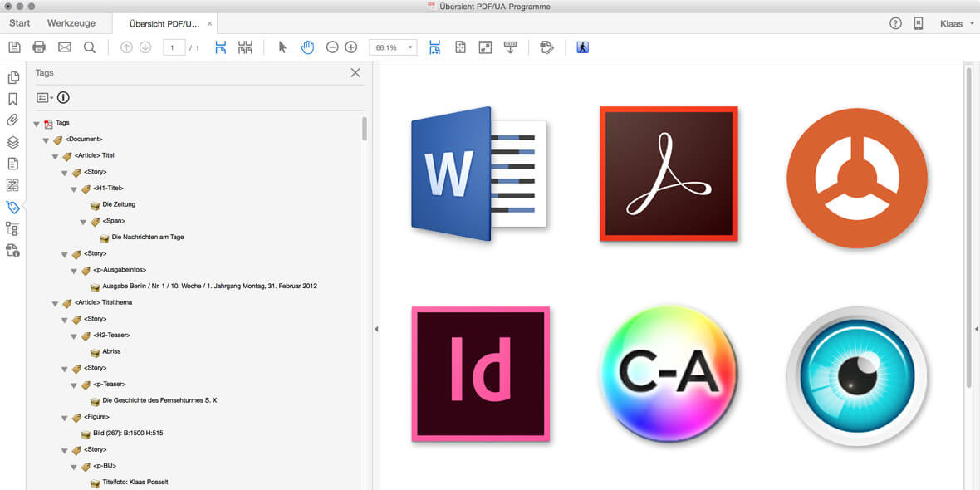The height and width of the screenshot is (490, 980).
Task: Click the Adobe InDesign Id logo
Action: (x=480, y=375)
